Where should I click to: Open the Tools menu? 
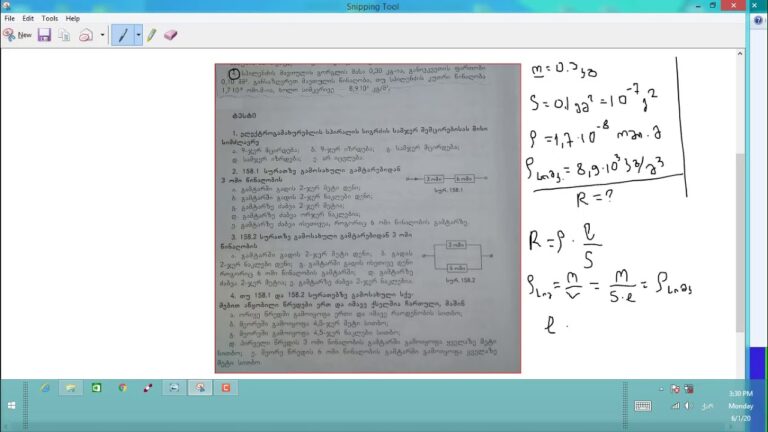(x=49, y=18)
